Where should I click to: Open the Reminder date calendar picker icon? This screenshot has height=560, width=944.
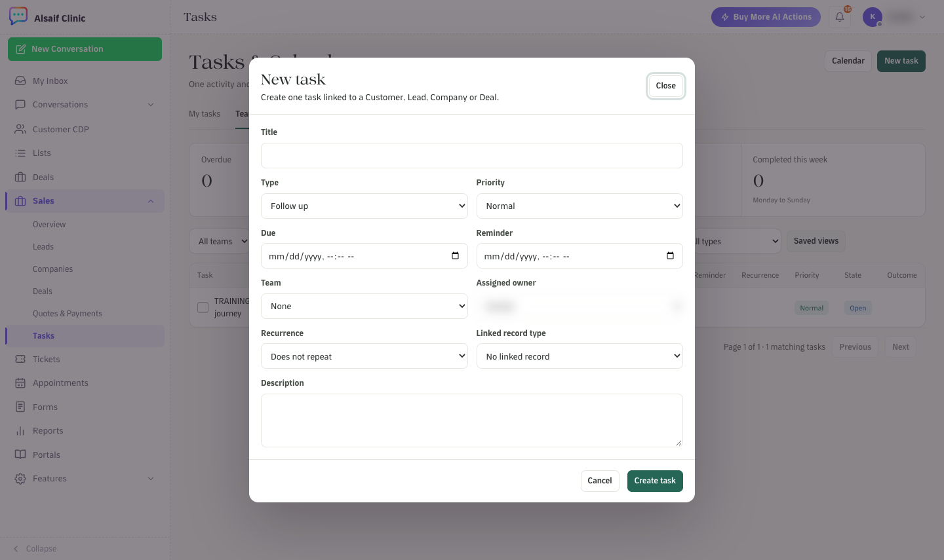click(x=670, y=255)
